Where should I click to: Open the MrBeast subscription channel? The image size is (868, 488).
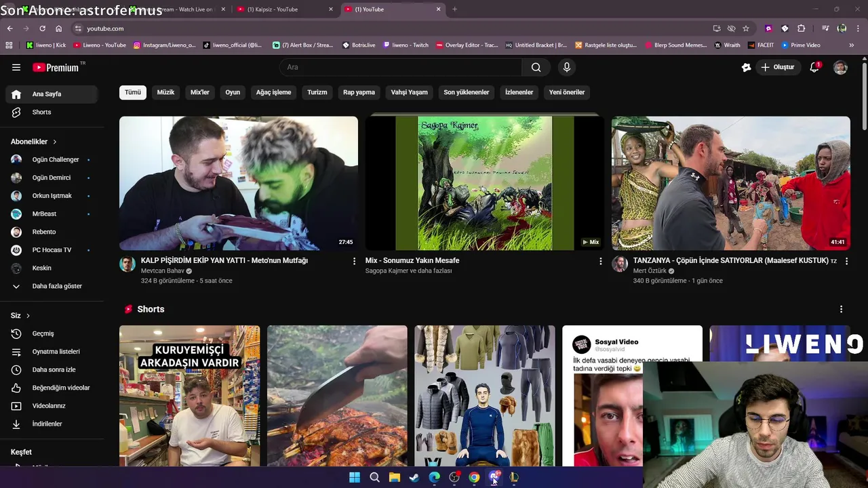click(x=52, y=213)
